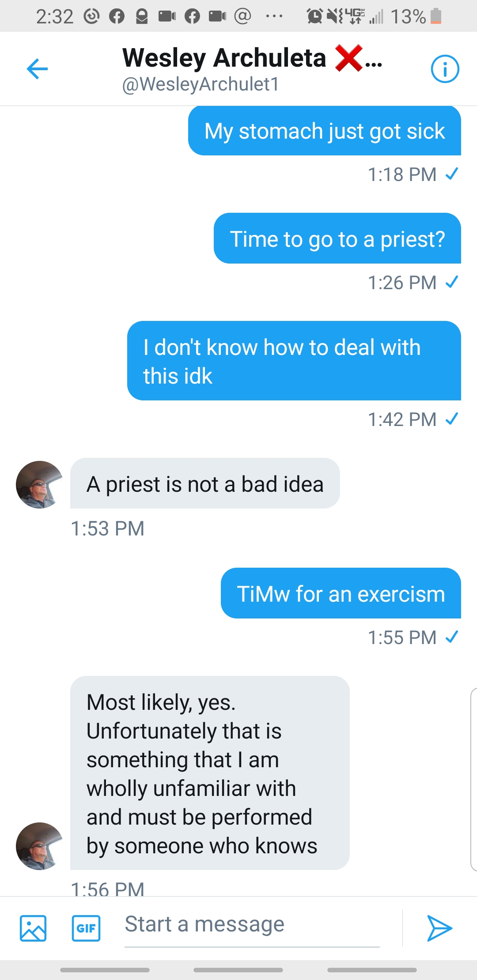Tap the "A priest is not a bad idea" reply
The height and width of the screenshot is (980, 477).
click(x=205, y=484)
